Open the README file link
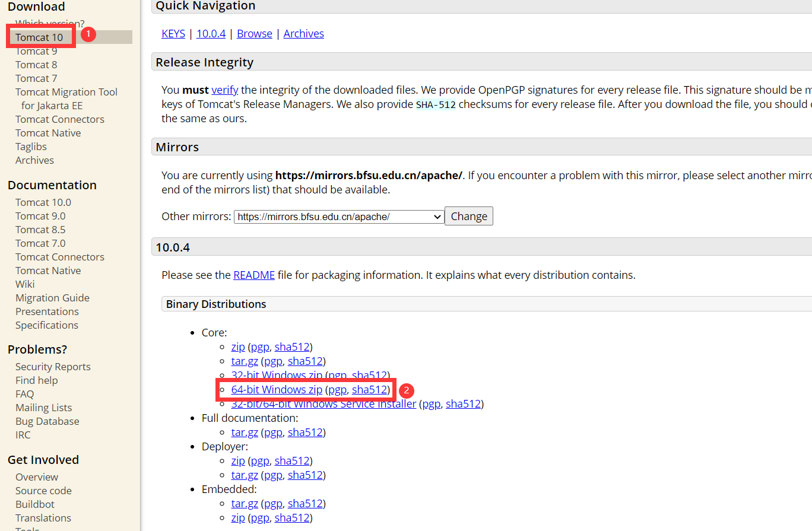Image resolution: width=812 pixels, height=531 pixels. 254,275
